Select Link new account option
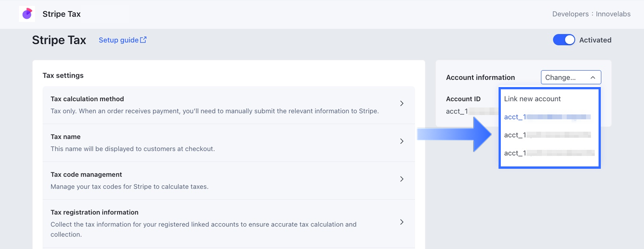The image size is (644, 249). coord(532,99)
